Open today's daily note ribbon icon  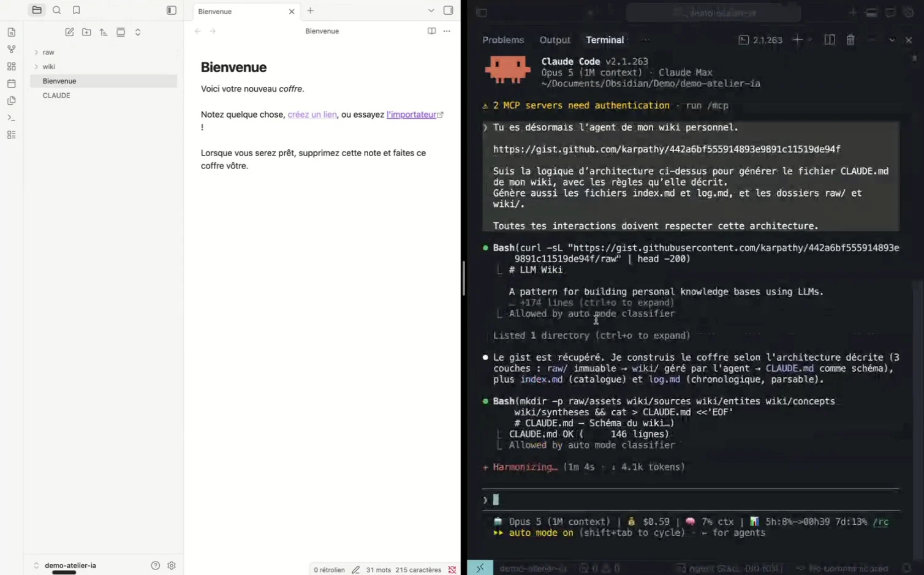(x=11, y=83)
